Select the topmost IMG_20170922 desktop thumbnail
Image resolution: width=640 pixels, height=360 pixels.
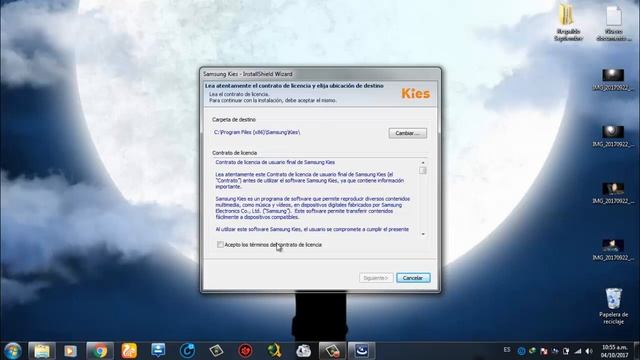[x=613, y=80]
